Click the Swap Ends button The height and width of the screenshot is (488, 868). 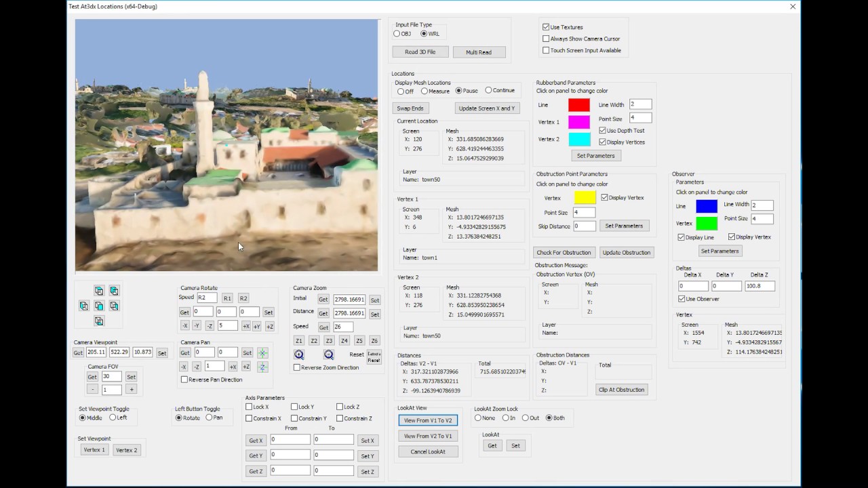pos(410,108)
